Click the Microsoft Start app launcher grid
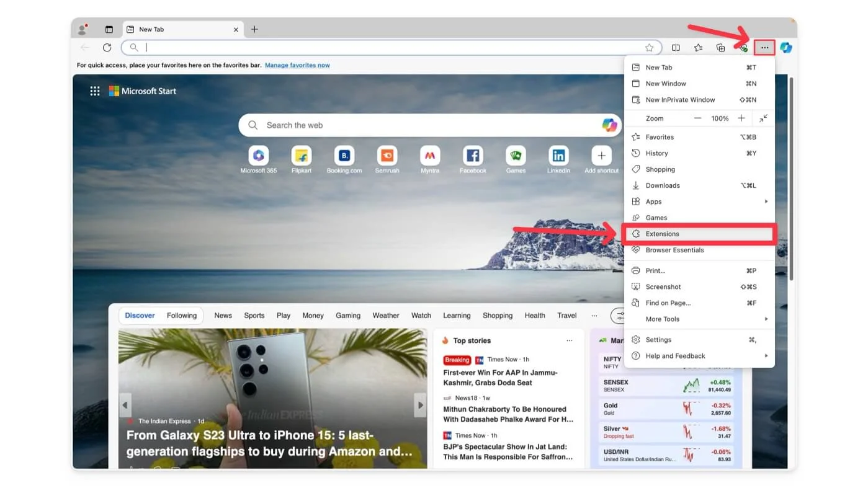 95,91
